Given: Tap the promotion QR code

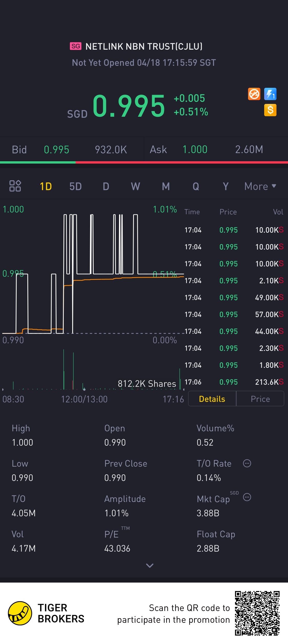Looking at the screenshot, I should [x=257, y=613].
